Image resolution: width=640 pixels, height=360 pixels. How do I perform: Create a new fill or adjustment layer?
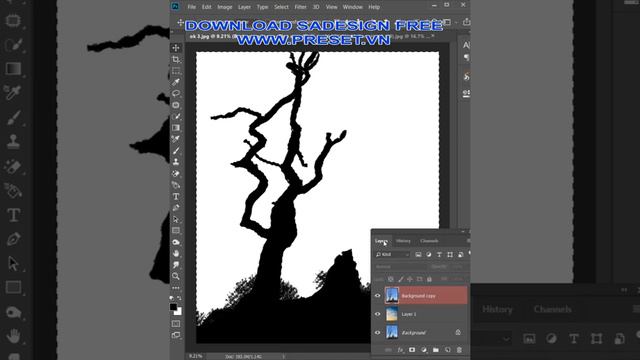[424, 350]
